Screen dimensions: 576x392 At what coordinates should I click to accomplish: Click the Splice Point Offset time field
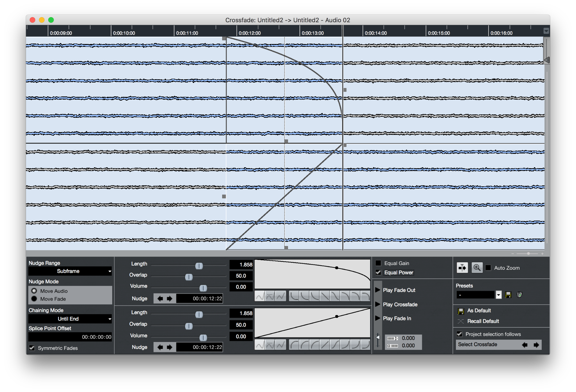point(70,337)
